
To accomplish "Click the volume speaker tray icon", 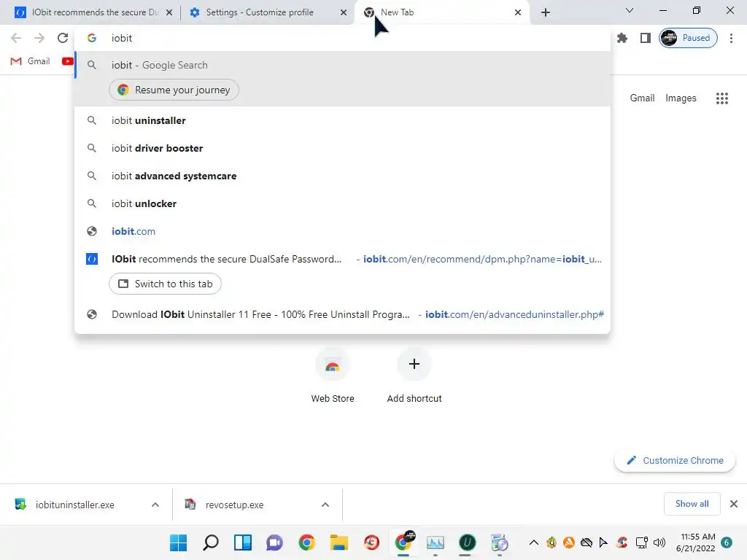I will pyautogui.click(x=659, y=542).
